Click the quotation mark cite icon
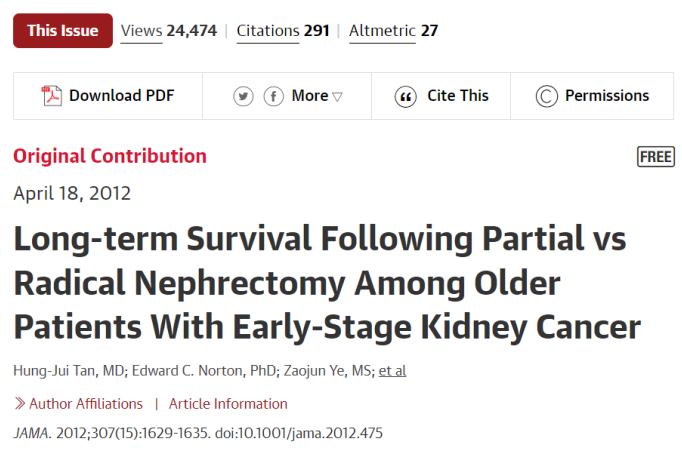682x453 pixels. tap(405, 97)
